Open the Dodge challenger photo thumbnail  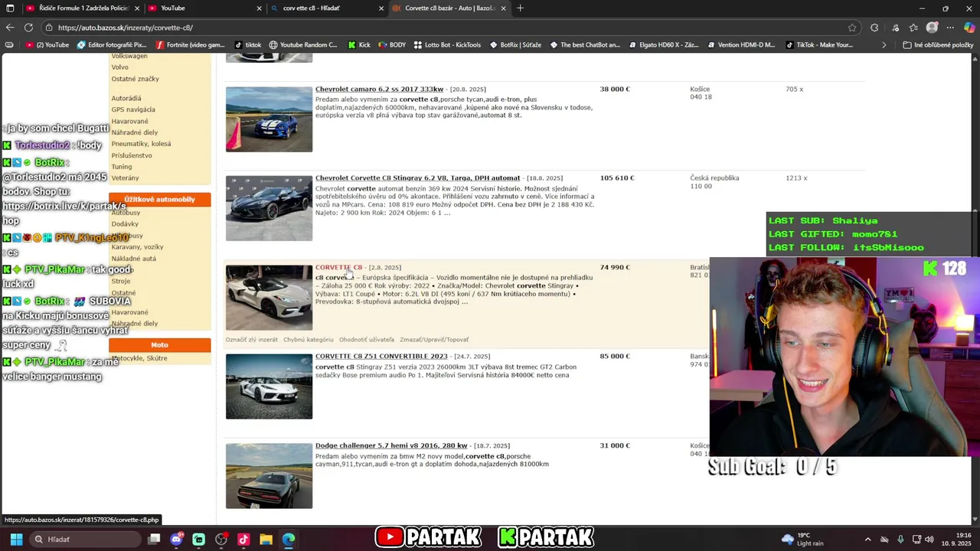[x=269, y=475]
